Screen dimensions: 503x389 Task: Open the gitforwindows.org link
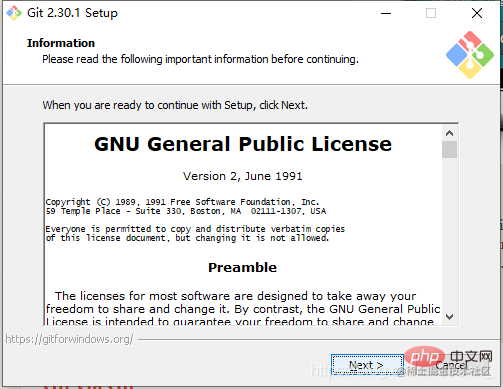click(69, 339)
